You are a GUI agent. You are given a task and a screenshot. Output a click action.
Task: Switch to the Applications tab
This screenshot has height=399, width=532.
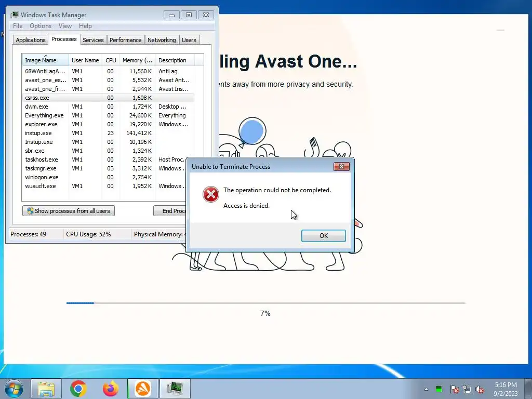31,40
